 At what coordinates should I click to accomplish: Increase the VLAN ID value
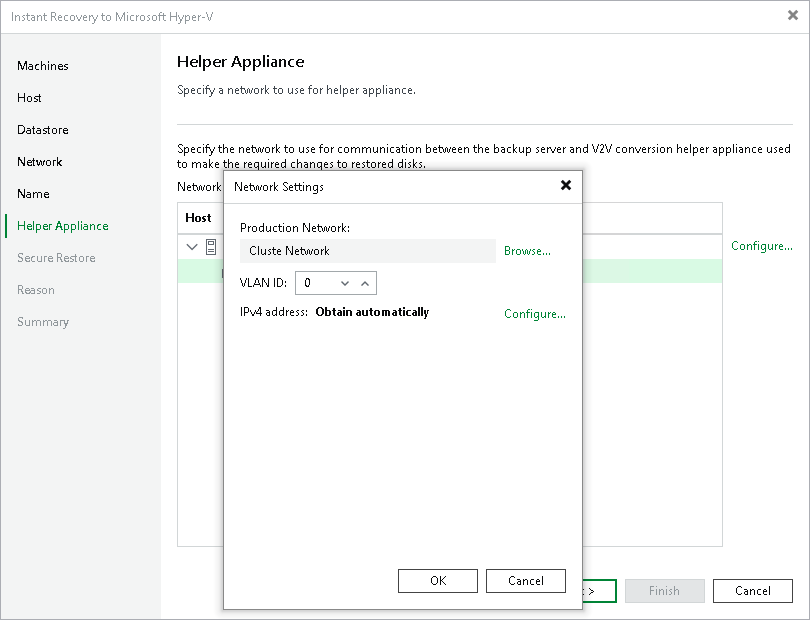tap(365, 283)
